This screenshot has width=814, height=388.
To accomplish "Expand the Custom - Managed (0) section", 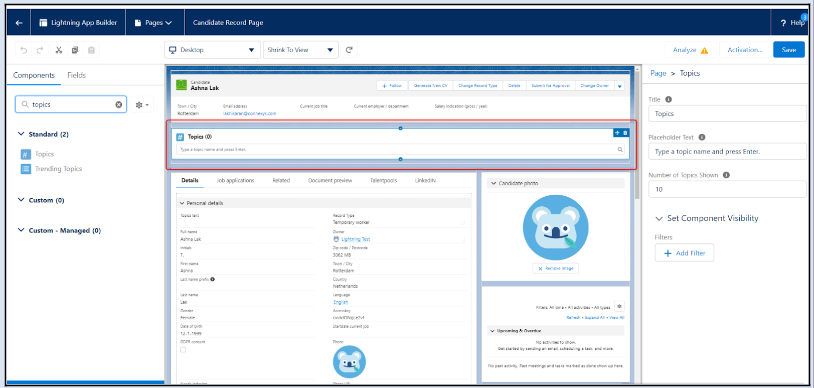I will (x=59, y=230).
